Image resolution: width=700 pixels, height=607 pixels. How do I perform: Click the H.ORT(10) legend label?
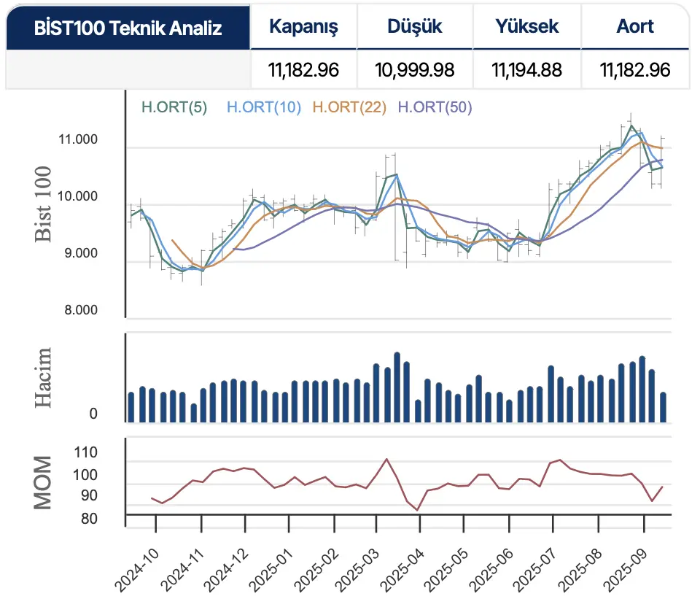pyautogui.click(x=264, y=107)
